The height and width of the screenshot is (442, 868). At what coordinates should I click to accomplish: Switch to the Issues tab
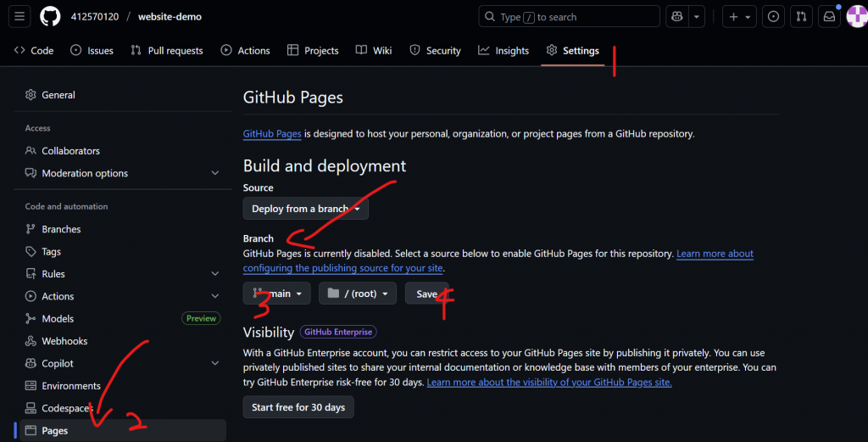pos(92,50)
